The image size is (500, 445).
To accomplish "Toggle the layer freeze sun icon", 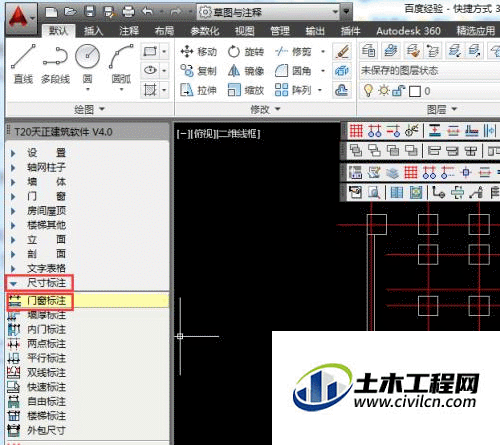I will pos(384,91).
